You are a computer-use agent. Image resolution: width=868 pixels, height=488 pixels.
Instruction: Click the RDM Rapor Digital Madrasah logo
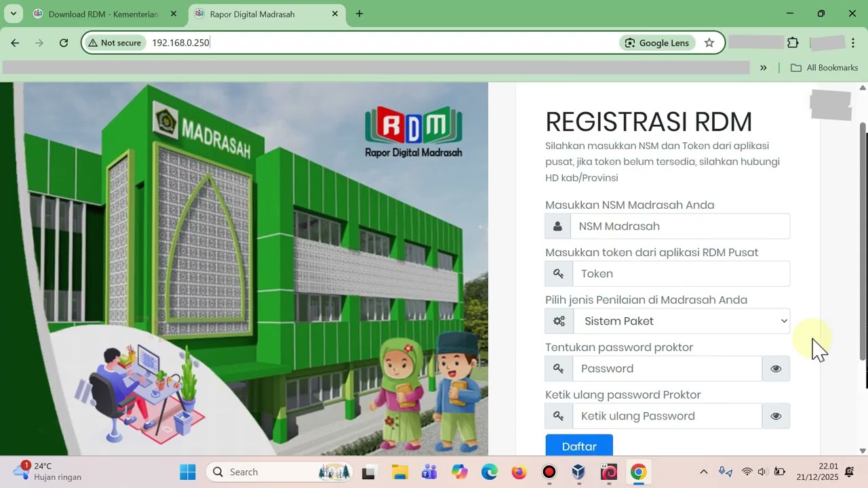point(414,132)
